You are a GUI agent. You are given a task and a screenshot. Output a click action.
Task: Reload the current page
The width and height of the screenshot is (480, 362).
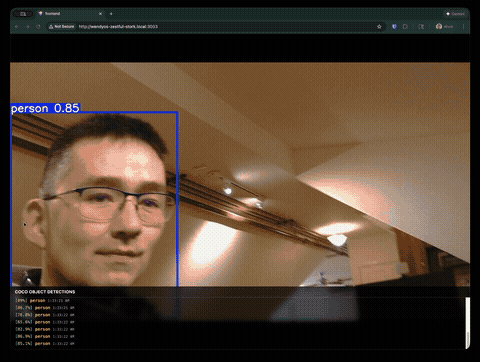click(x=38, y=26)
